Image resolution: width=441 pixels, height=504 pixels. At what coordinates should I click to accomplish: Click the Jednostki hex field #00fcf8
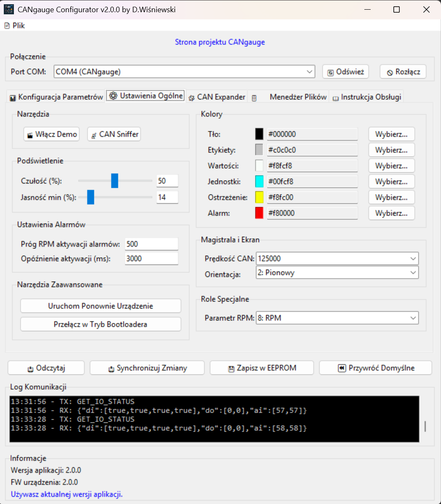tap(313, 181)
